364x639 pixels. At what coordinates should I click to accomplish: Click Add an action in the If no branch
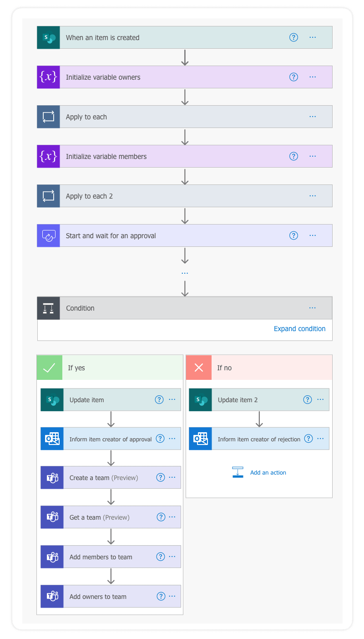pos(268,472)
